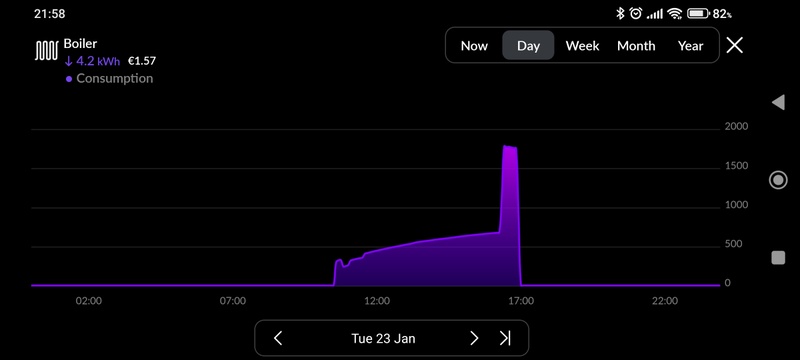Screen dimensions: 800x360
Task: Tap the alarm clock status icon
Action: [636, 14]
